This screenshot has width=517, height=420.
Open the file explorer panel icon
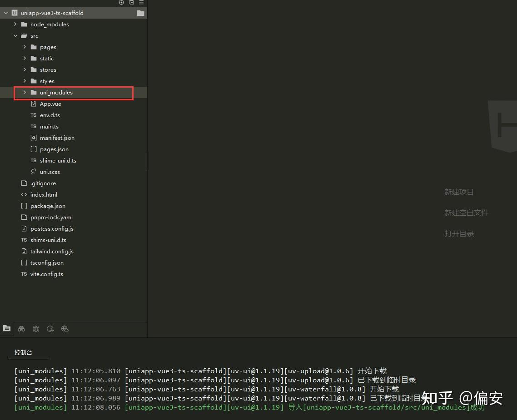coord(7,328)
